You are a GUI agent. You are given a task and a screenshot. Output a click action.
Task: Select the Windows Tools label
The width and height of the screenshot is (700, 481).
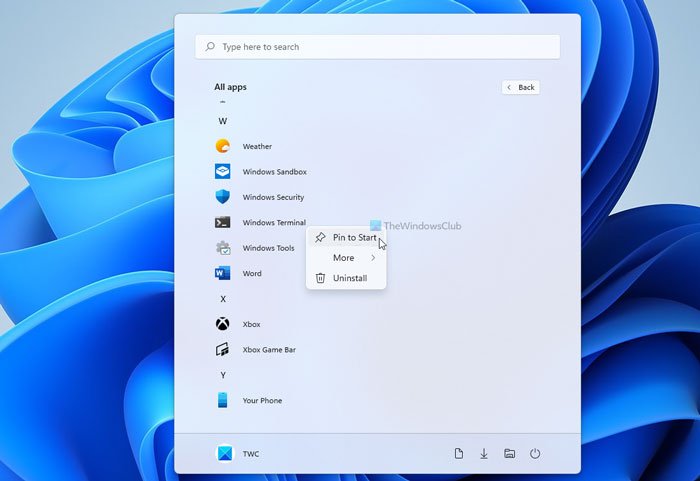268,248
